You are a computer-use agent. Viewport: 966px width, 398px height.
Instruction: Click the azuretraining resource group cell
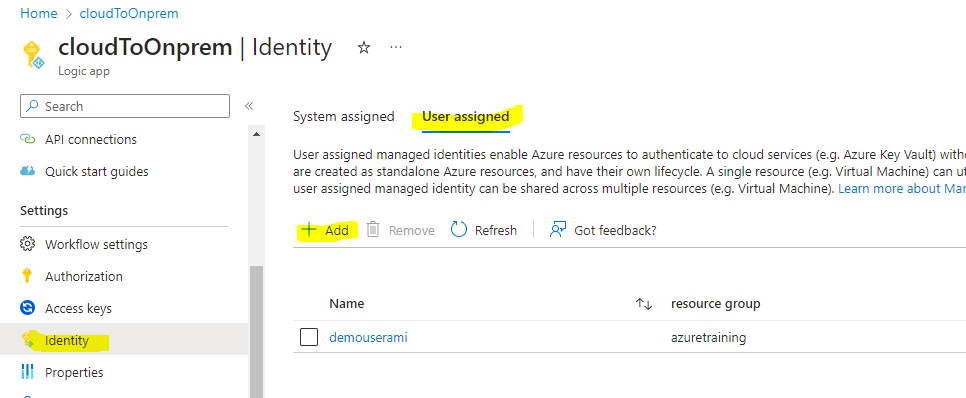click(708, 337)
